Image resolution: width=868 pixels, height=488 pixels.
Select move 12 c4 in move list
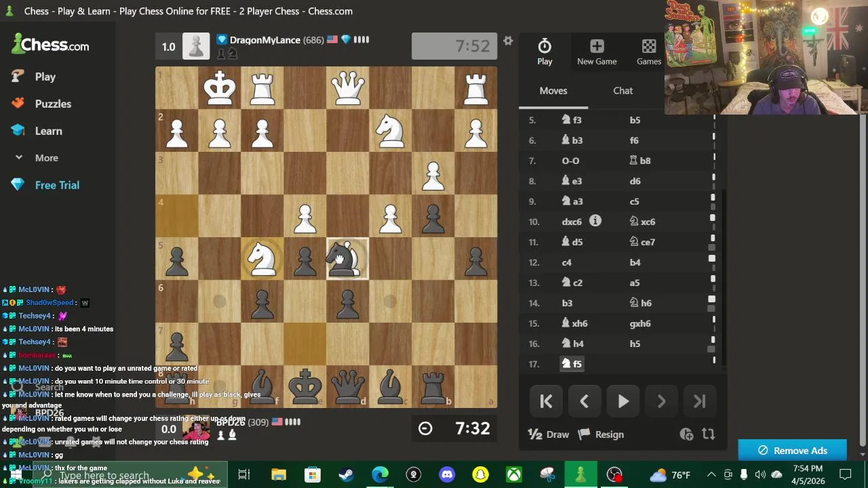(567, 262)
